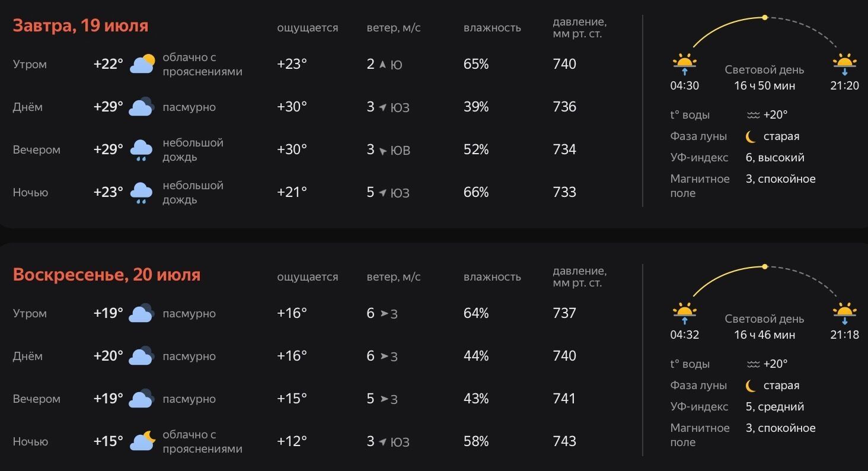Click the wind direction arrow for ЮВ
Viewport: 868px width, 471px height.
click(x=384, y=151)
